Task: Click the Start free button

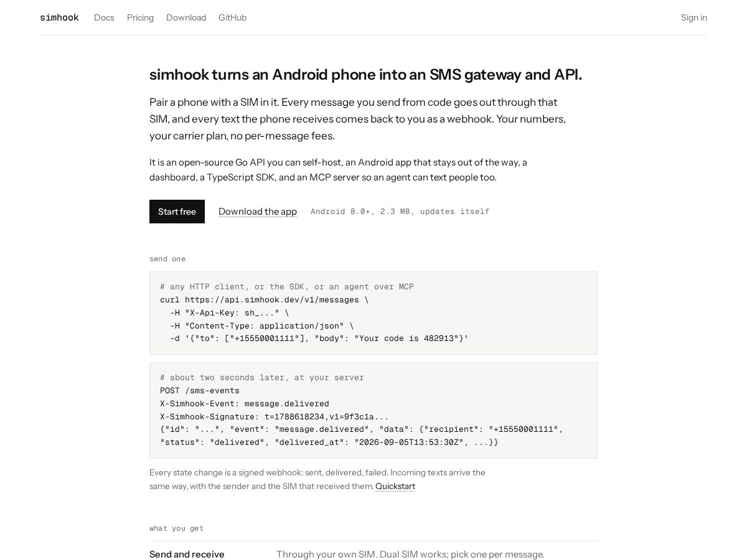Action: (x=177, y=212)
